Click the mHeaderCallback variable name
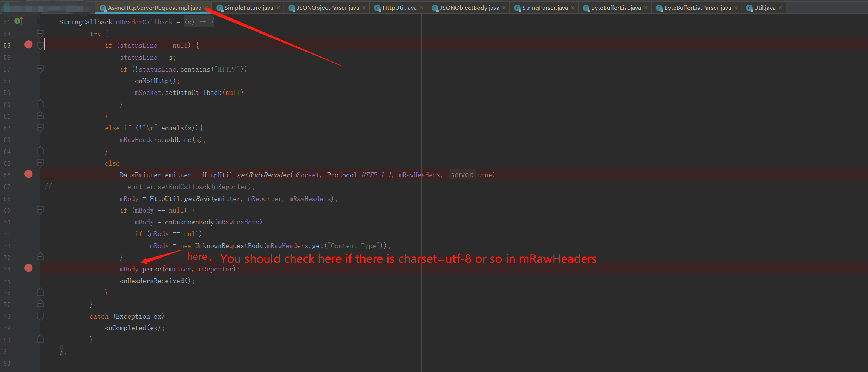 coord(144,22)
